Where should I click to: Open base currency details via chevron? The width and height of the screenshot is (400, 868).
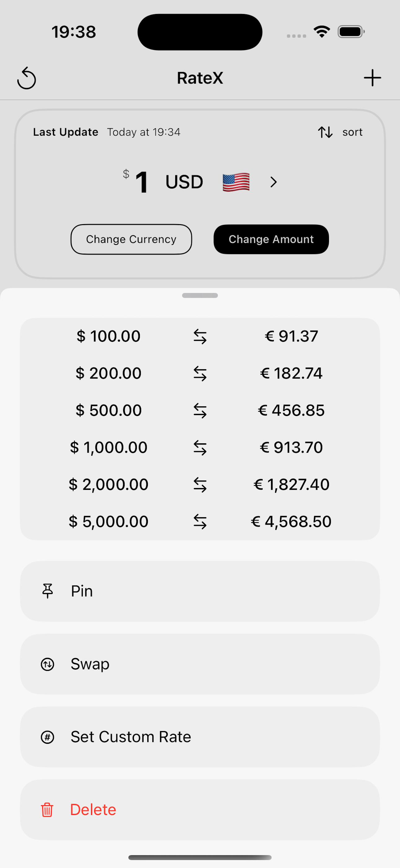tap(273, 182)
